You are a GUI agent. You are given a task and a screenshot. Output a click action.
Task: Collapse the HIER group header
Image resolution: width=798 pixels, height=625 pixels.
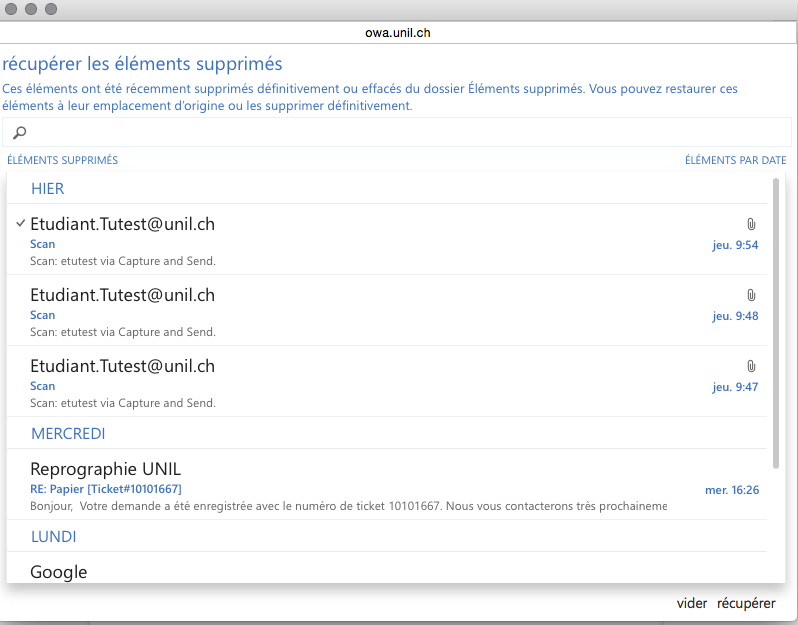coord(48,189)
